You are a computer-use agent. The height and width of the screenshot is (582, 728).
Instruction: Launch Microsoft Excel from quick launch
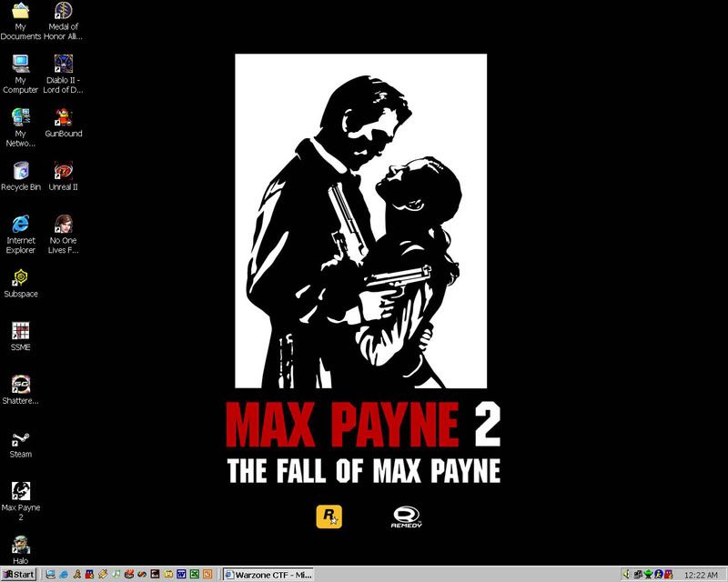coord(195,575)
